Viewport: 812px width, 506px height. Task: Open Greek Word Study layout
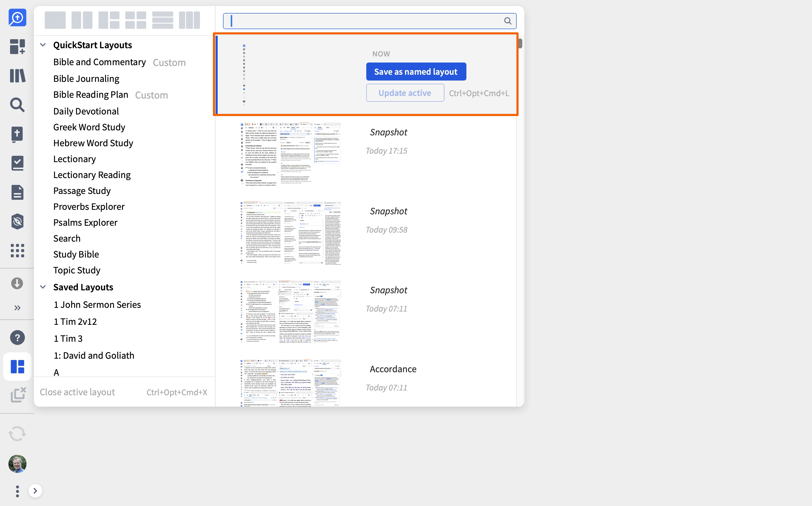click(89, 127)
